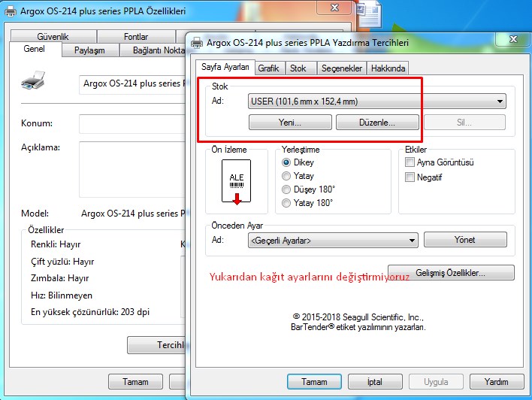Click the Uygula button

pyautogui.click(x=436, y=382)
